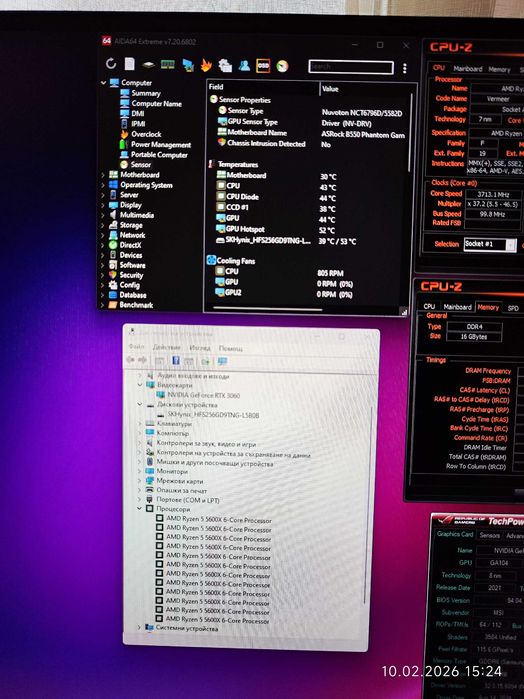Launch the flame stability test toolbar icon
Viewport: 524px width, 699px height.
click(x=206, y=66)
